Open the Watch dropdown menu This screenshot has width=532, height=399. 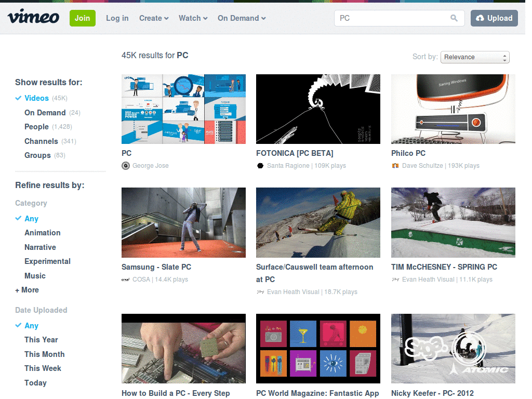pyautogui.click(x=193, y=18)
